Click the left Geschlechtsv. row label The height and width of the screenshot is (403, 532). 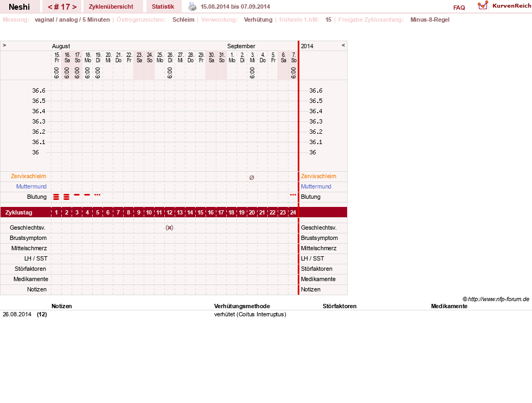point(28,227)
